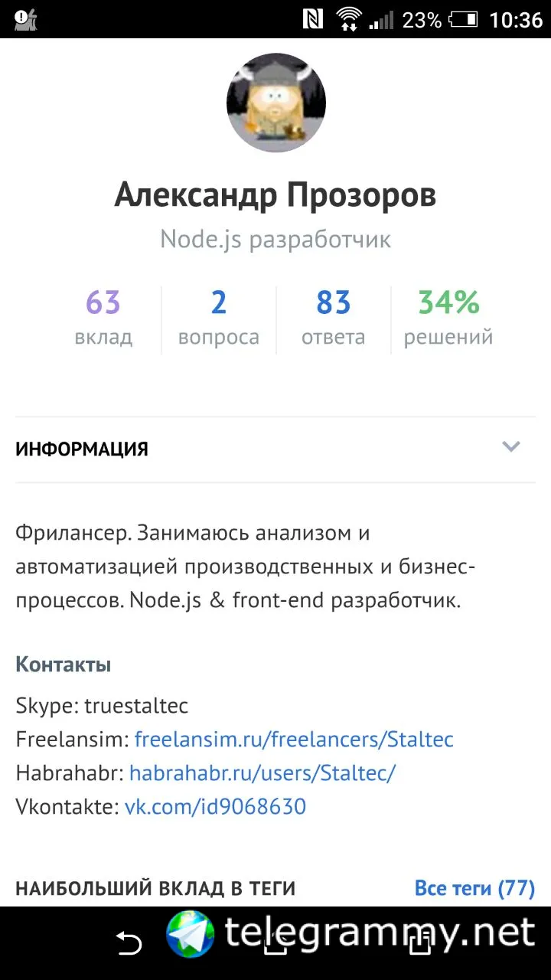This screenshot has height=980, width=551.
Task: Tap the battery status icon
Action: pyautogui.click(x=463, y=19)
